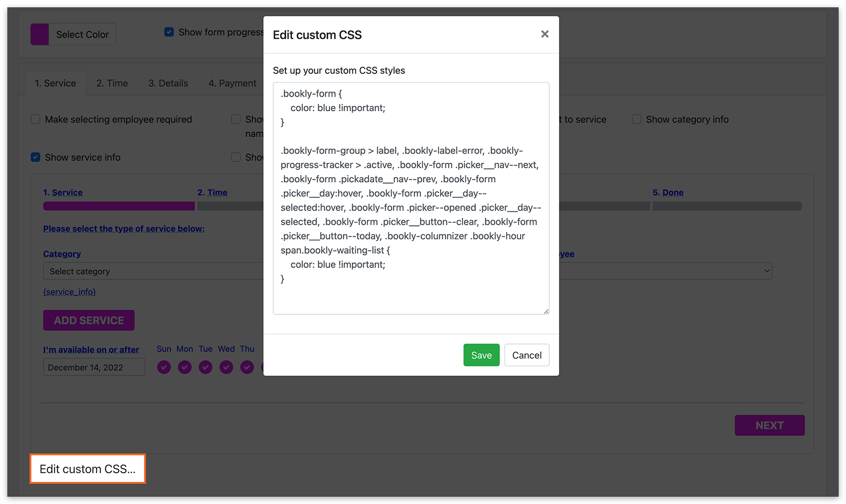Screen dimensions: 846x504
Task: Click the purple color swatch
Action: coord(39,34)
